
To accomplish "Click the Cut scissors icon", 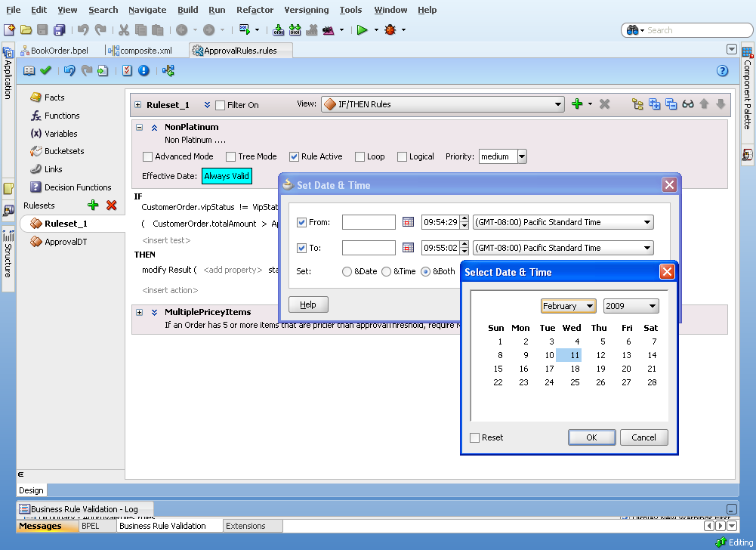I will click(124, 30).
